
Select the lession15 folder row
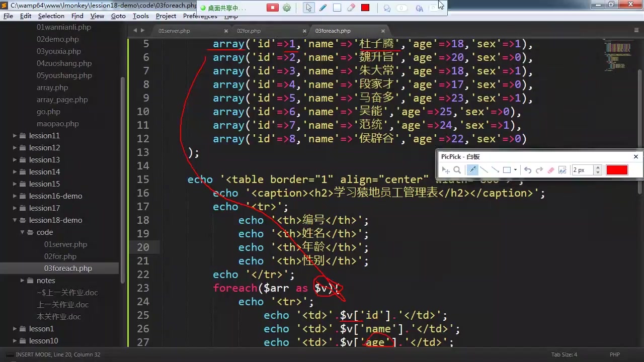tap(59, 184)
